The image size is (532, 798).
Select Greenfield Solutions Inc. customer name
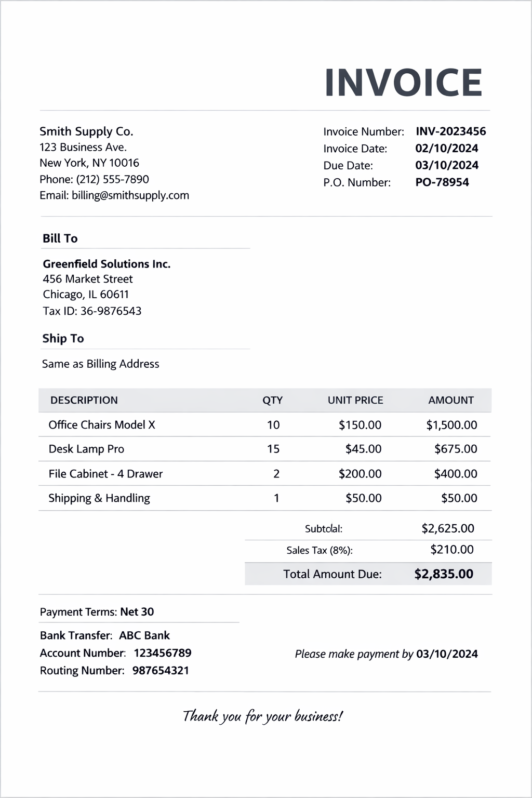pos(107,264)
